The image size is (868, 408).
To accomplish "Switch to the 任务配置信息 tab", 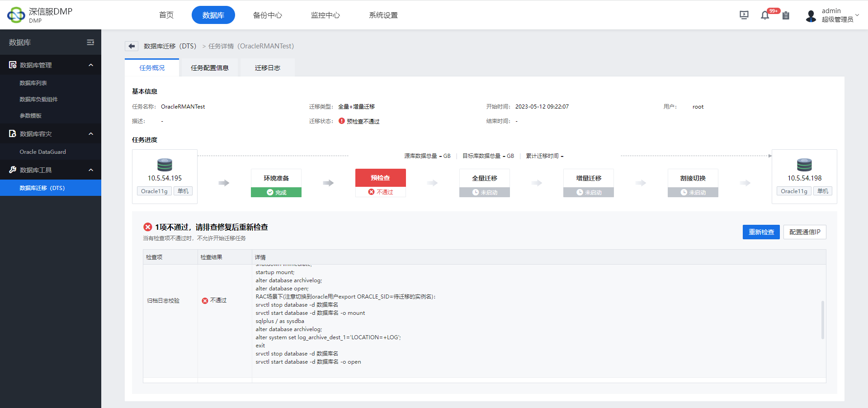I will coord(209,68).
